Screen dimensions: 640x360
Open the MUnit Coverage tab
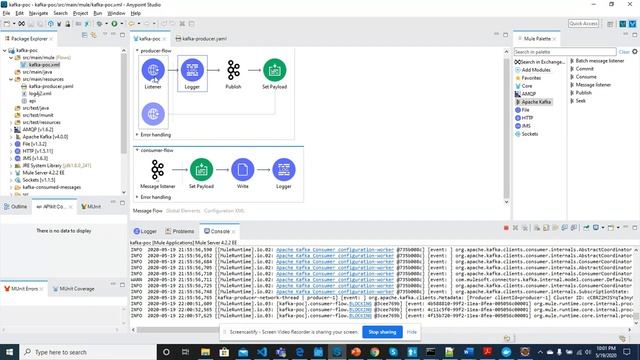tap(73, 289)
